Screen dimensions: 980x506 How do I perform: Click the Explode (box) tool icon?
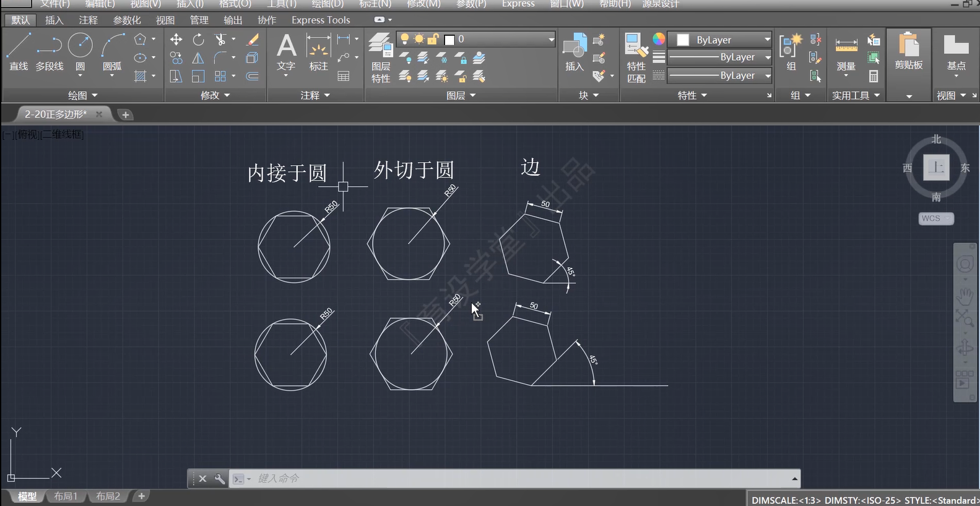(253, 58)
